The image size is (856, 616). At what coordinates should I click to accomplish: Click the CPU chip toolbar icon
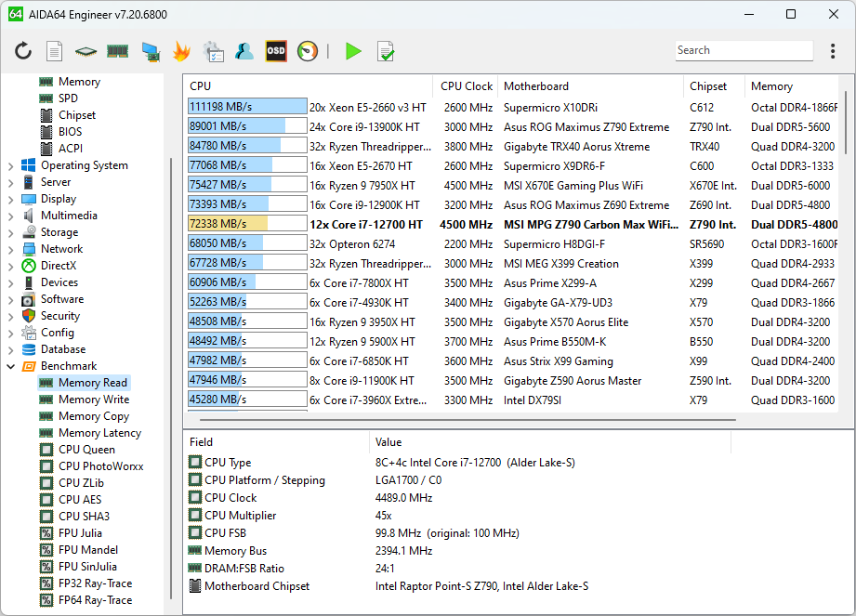[86, 51]
